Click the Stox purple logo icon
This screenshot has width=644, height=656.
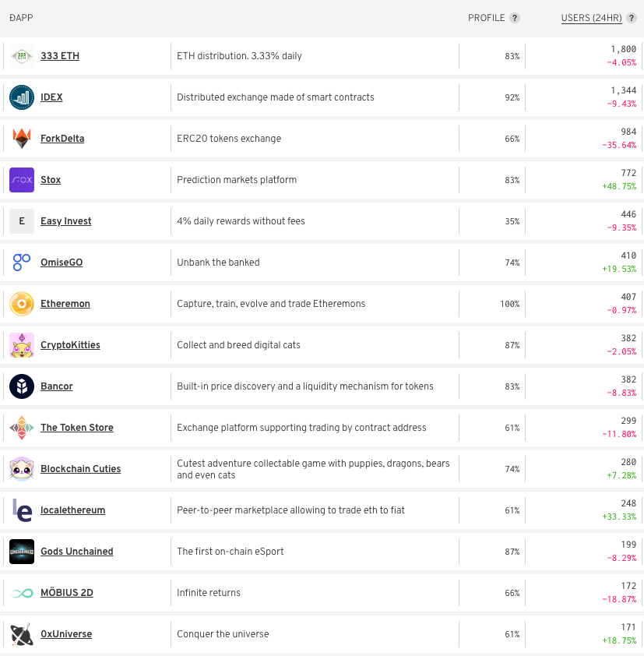tap(22, 180)
